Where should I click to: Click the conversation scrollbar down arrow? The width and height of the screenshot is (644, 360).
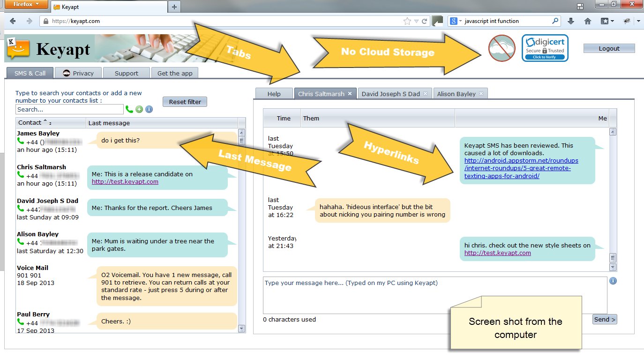(613, 267)
